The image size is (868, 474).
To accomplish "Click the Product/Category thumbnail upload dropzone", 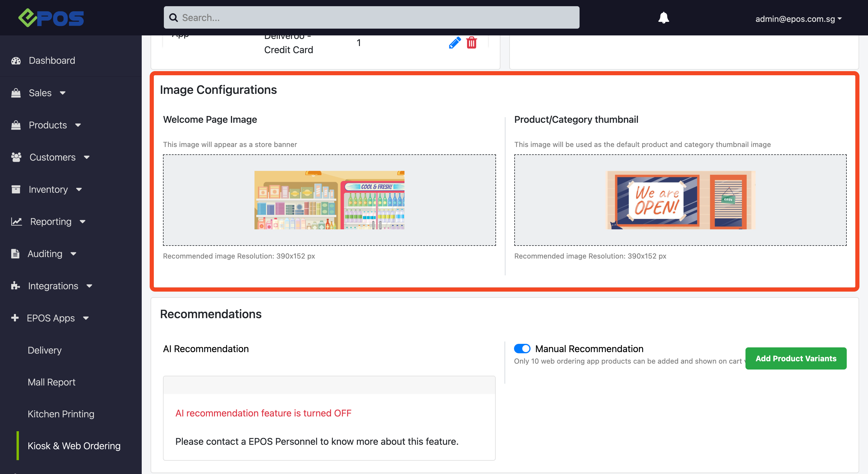I will [x=680, y=200].
